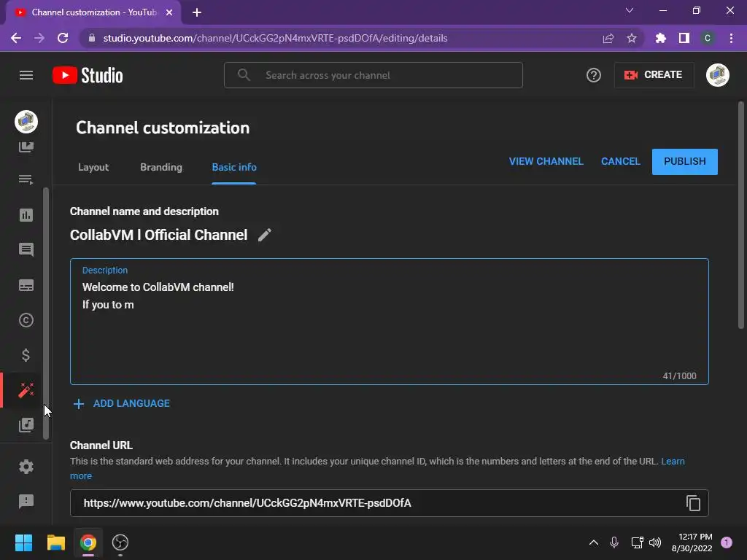The width and height of the screenshot is (747, 560).
Task: Click the search magnifier icon
Action: tap(244, 75)
